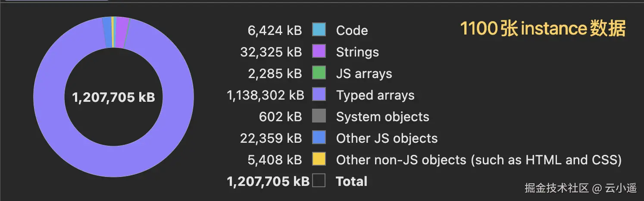The image size is (644, 201).
Task: Click the empty Total legend box
Action: (319, 181)
